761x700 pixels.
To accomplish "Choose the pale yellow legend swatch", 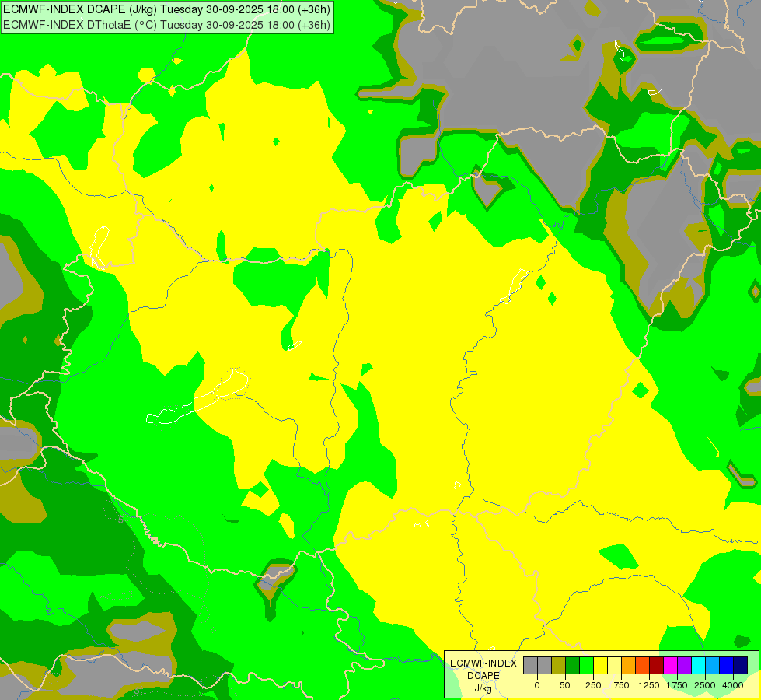I will (615, 666).
